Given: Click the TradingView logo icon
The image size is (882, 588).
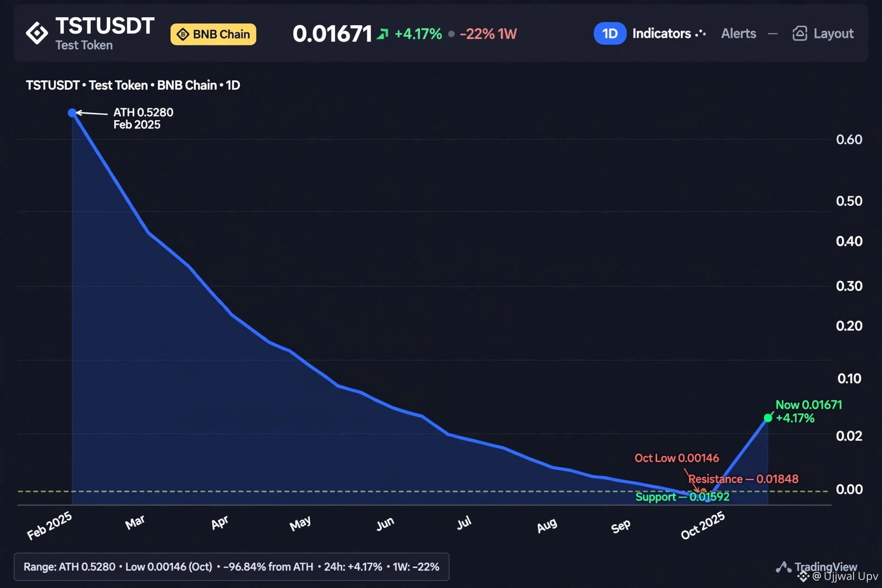Looking at the screenshot, I should point(783,567).
